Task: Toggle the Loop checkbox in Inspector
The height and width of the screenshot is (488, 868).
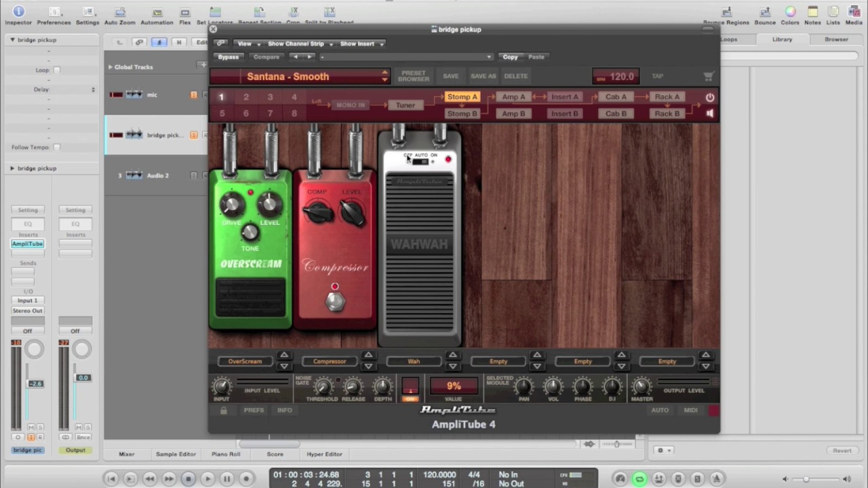Action: click(57, 70)
